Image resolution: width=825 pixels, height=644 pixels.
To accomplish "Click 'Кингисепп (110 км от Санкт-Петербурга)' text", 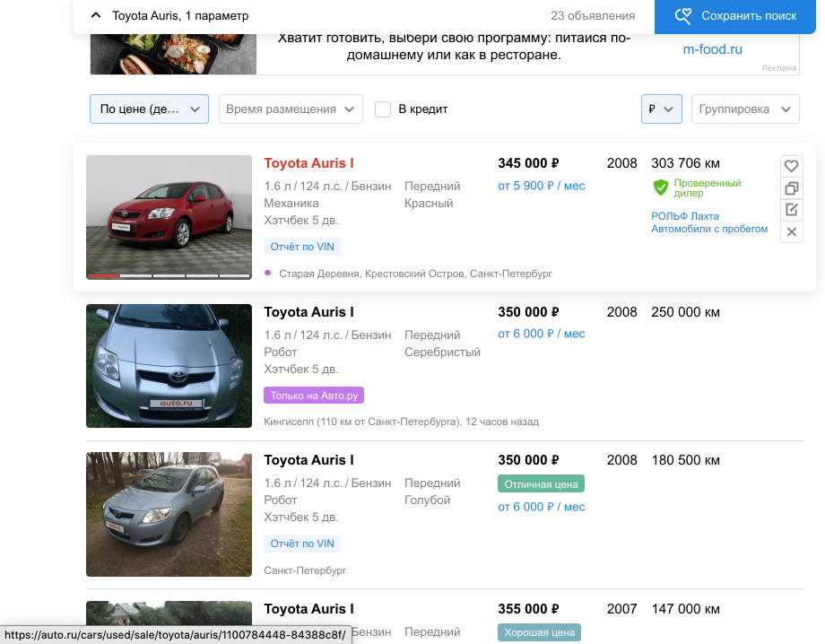I will [362, 422].
